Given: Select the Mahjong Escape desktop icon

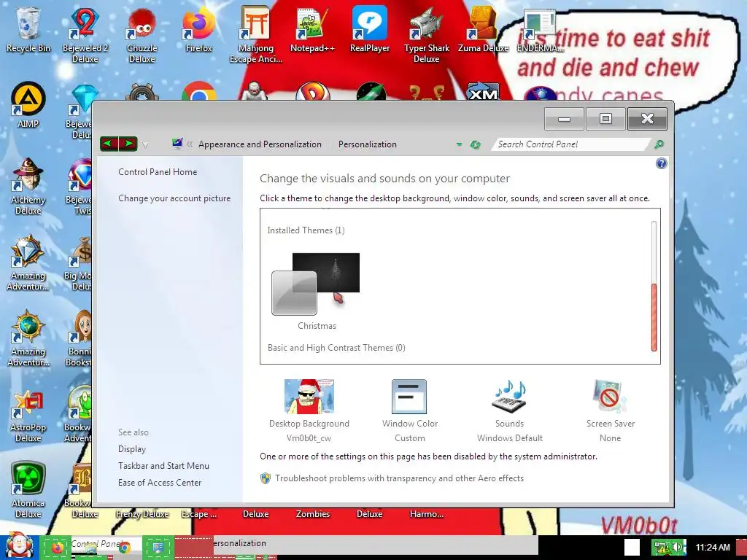Looking at the screenshot, I should pos(256,35).
